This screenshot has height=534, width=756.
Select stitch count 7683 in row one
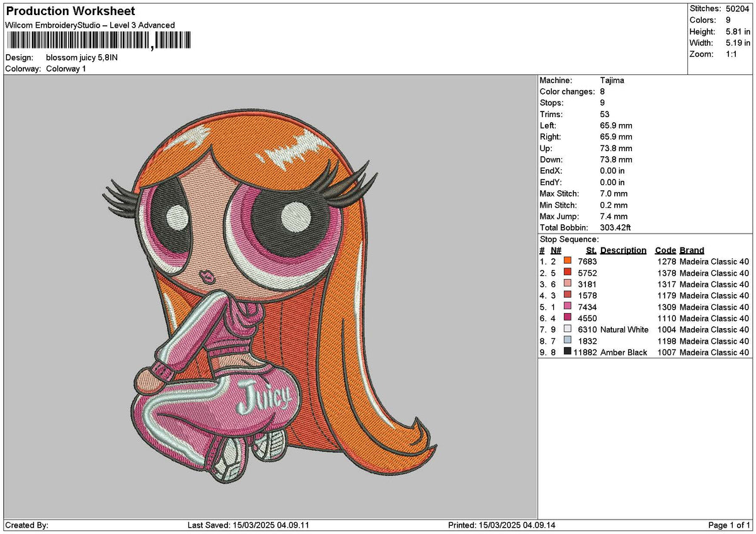(587, 262)
